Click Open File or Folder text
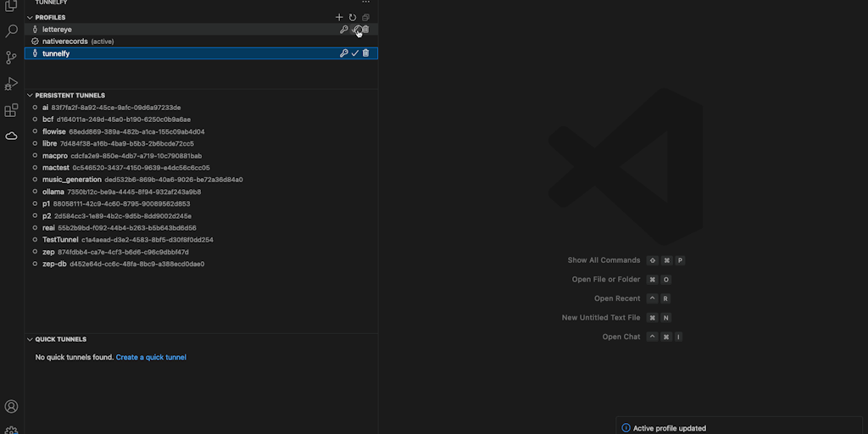 coord(605,280)
